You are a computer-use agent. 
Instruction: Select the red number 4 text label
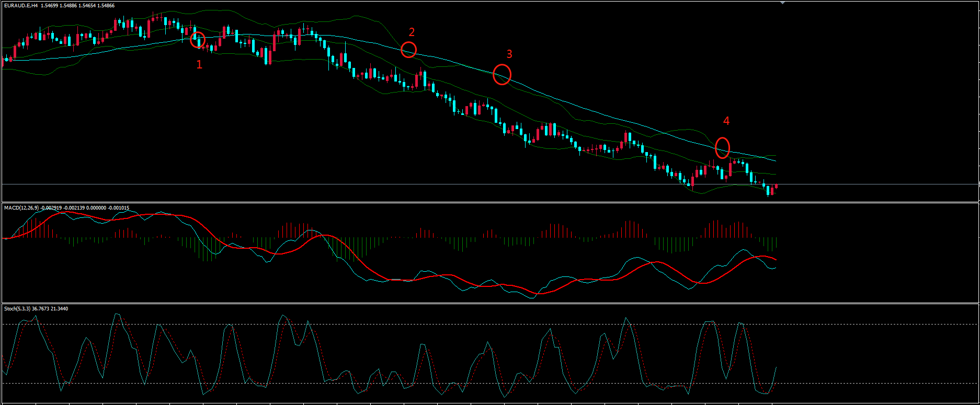click(x=726, y=121)
